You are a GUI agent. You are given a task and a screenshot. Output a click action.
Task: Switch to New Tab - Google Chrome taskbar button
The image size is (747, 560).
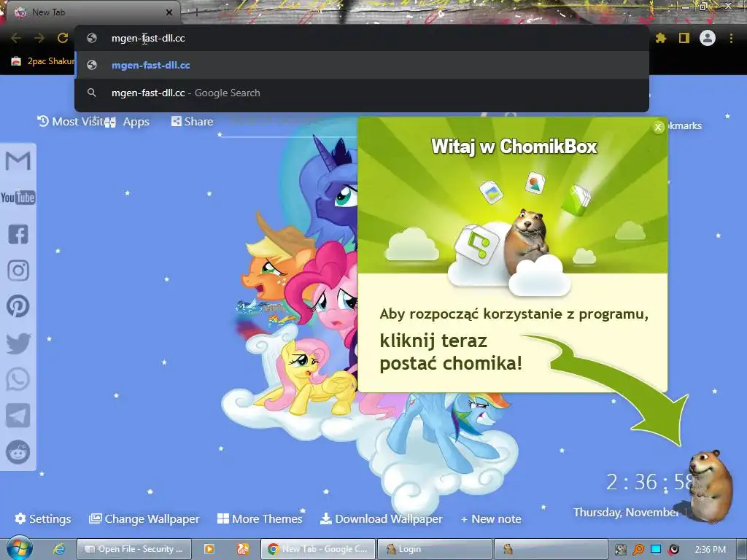pyautogui.click(x=318, y=549)
